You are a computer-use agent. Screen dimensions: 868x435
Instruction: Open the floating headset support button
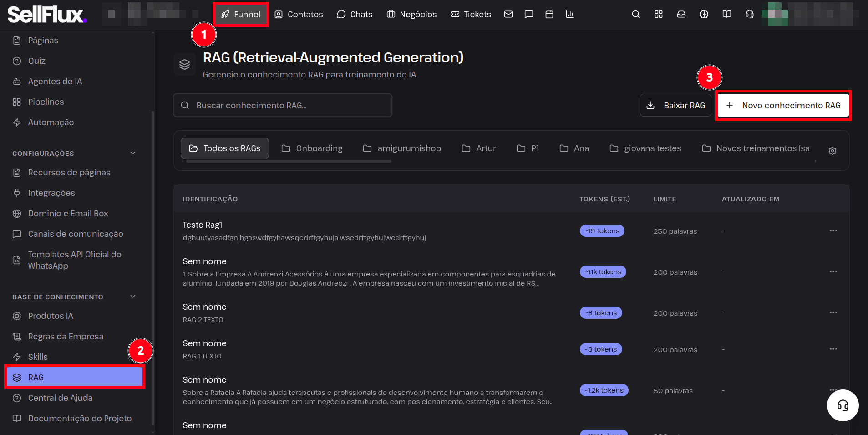pyautogui.click(x=843, y=405)
